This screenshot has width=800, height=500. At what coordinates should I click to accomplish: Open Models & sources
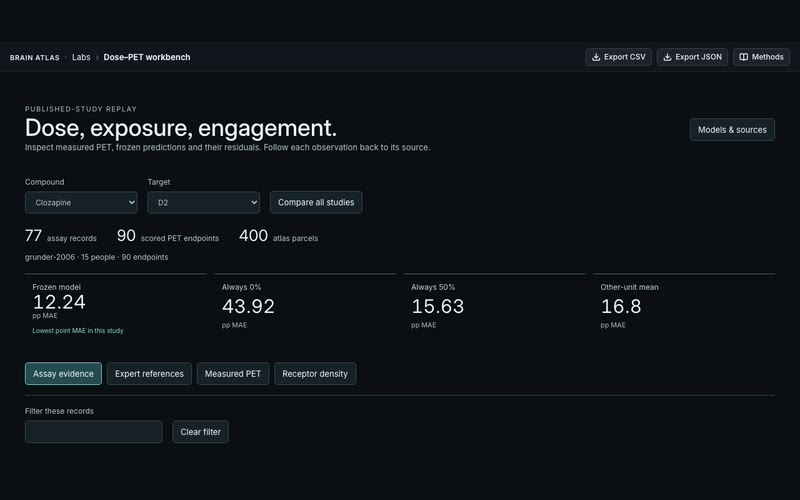click(x=732, y=130)
